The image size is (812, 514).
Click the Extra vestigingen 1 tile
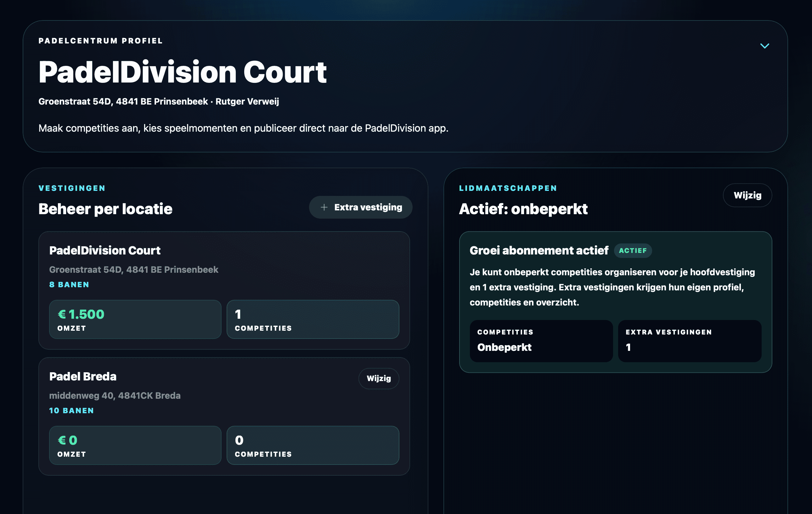(x=690, y=341)
